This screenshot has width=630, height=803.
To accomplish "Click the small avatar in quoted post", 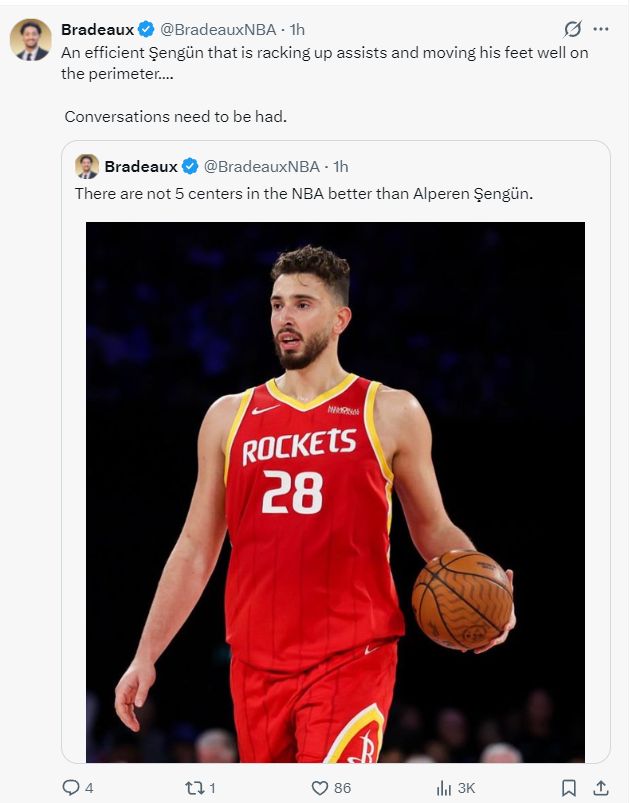I will [x=87, y=166].
